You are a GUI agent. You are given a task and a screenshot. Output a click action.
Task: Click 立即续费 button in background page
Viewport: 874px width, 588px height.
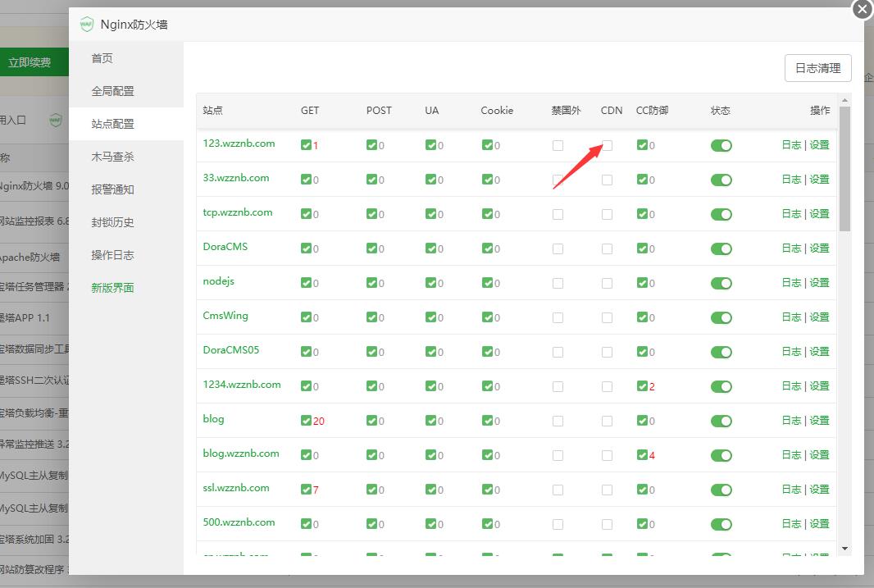pos(34,62)
